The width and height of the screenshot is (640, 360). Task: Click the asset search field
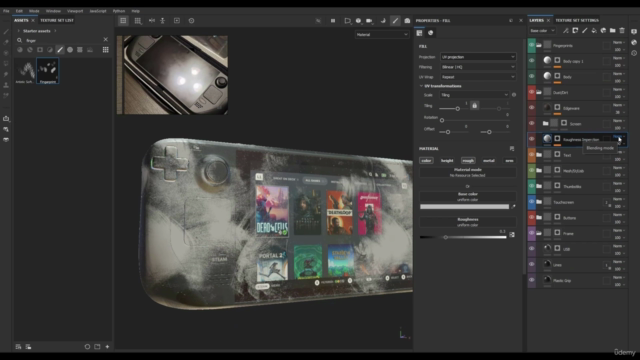(63, 40)
